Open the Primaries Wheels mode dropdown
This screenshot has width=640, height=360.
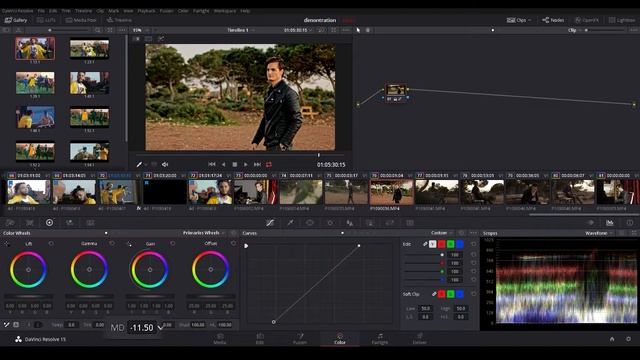pyautogui.click(x=204, y=233)
